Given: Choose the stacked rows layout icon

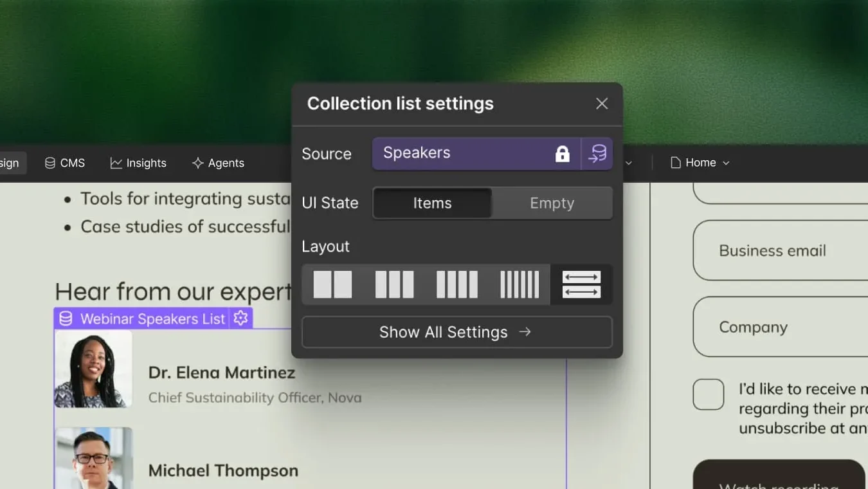Looking at the screenshot, I should point(581,284).
